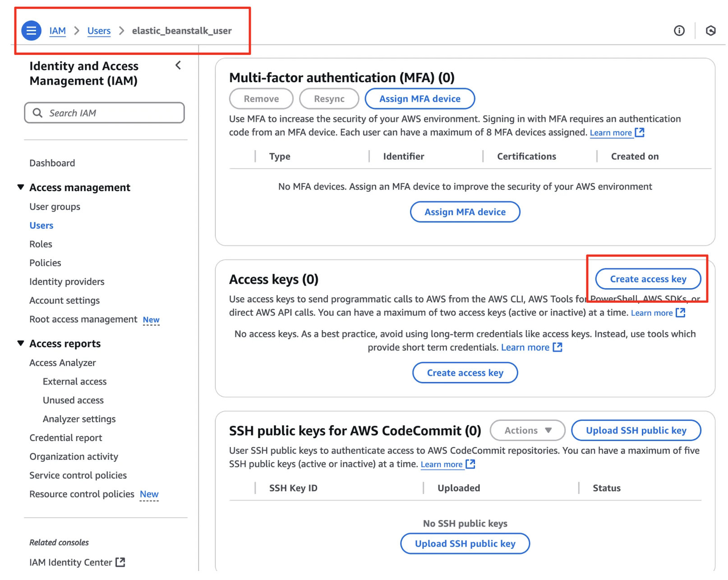728x580 pixels.
Task: Open Unused access under Access Analyzer
Action: [x=73, y=400]
